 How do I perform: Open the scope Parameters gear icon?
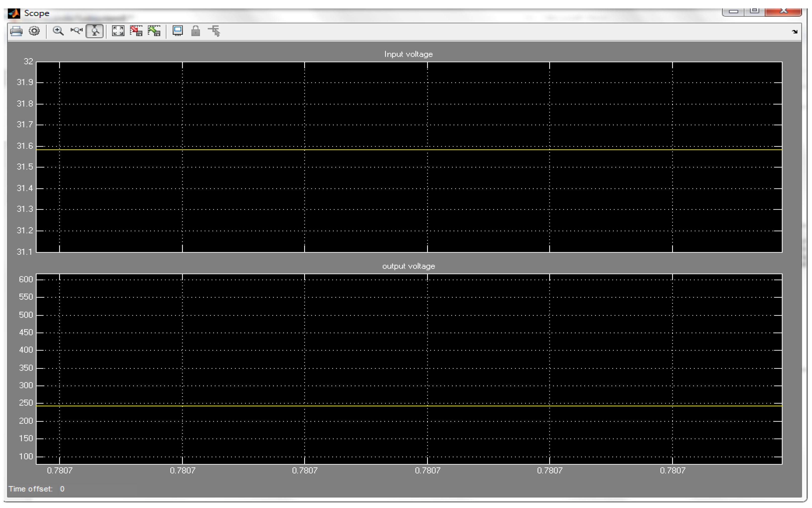pyautogui.click(x=34, y=31)
